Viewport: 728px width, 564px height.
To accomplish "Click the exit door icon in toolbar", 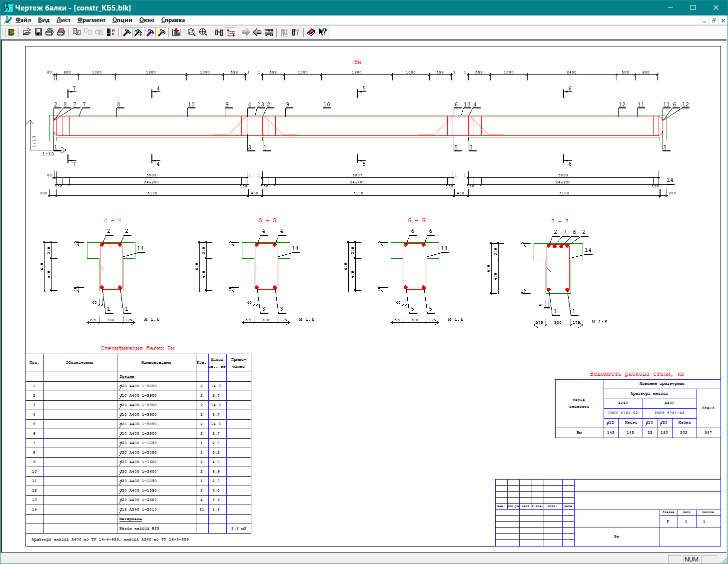I will [x=11, y=32].
